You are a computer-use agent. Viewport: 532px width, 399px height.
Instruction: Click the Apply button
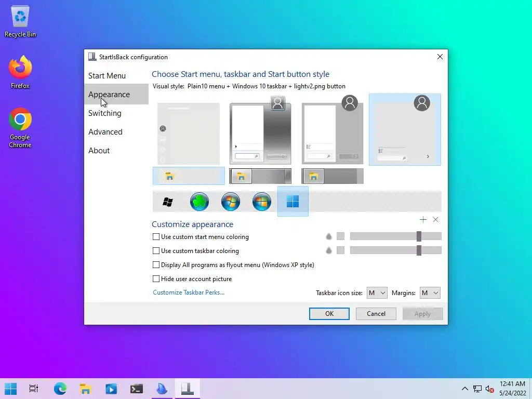(x=422, y=314)
